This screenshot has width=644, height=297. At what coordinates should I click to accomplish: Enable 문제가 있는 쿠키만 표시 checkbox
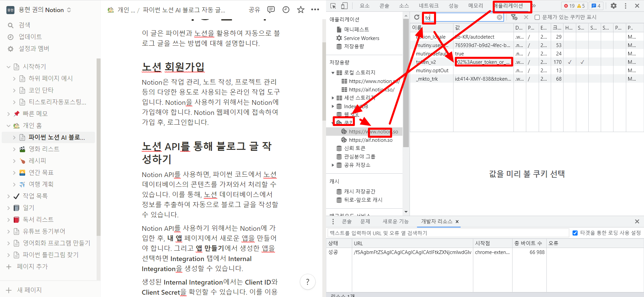(537, 17)
